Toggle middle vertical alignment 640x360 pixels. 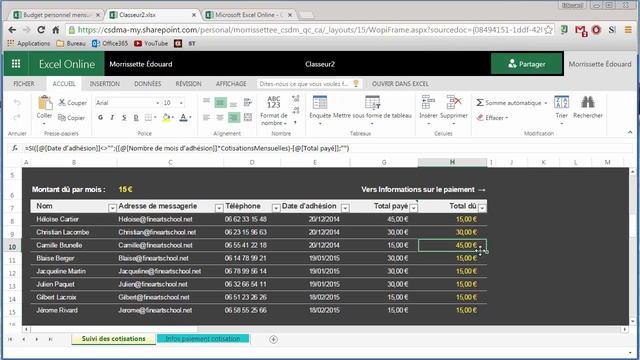220,102
